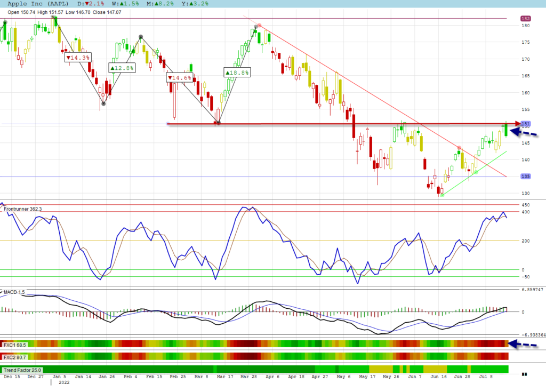Click the Apr 18 date label
546x392 pixels.
(x=296, y=377)
